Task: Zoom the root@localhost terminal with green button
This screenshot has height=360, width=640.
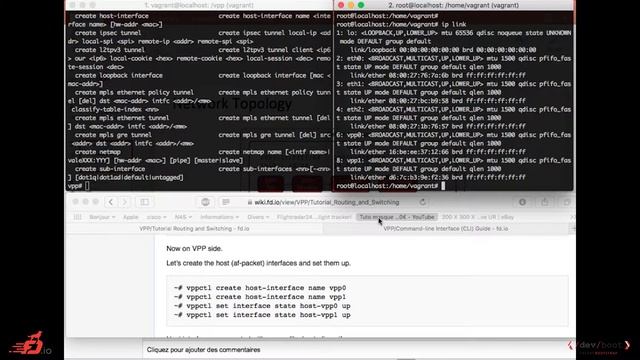Action: 361,5
